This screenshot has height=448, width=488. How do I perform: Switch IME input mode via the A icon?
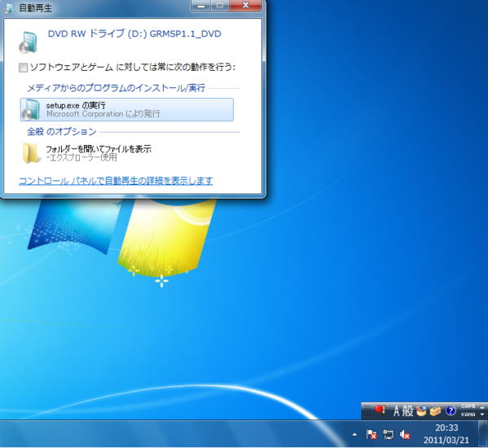coord(396,411)
